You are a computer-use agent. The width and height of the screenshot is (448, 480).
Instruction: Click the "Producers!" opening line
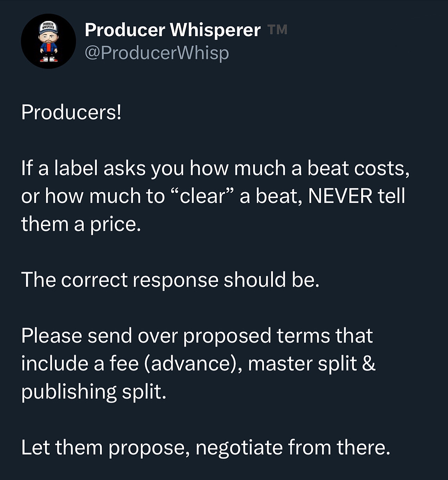click(x=72, y=112)
